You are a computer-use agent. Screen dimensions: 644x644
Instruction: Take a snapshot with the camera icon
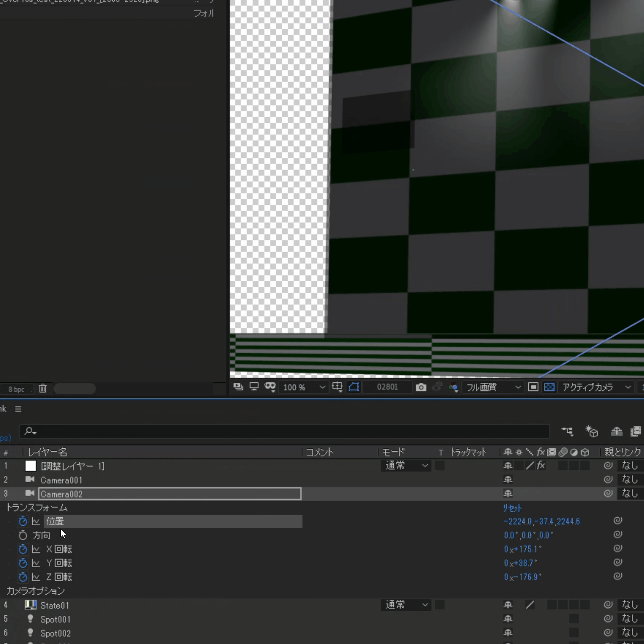(421, 387)
